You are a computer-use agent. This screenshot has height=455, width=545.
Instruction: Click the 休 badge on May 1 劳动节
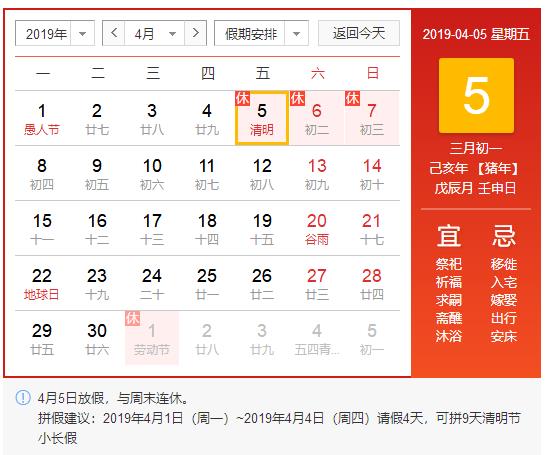coord(132,318)
